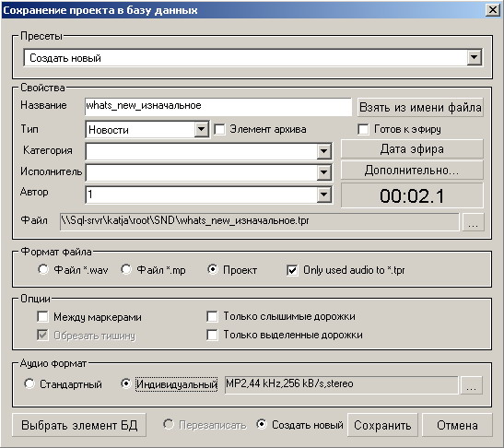Check the Готов к эфиру box

pyautogui.click(x=363, y=129)
